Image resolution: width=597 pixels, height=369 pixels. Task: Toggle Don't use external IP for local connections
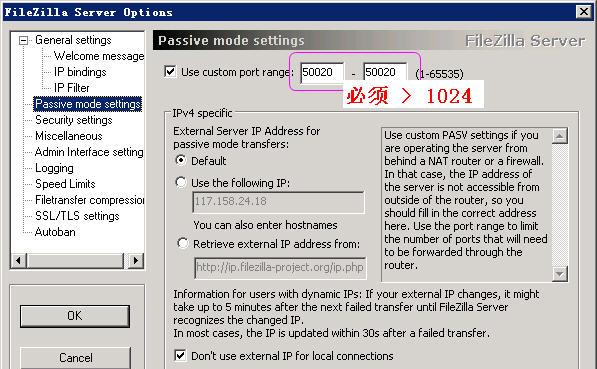(x=180, y=355)
